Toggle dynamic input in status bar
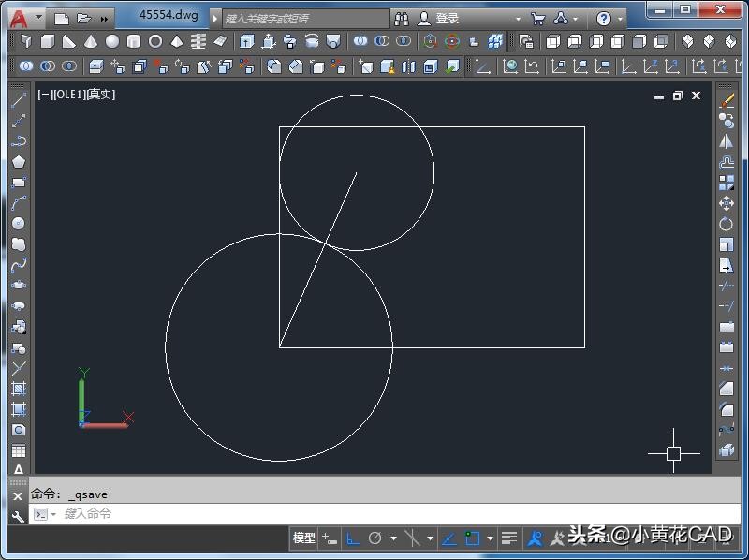The width and height of the screenshot is (749, 560). coord(329,538)
